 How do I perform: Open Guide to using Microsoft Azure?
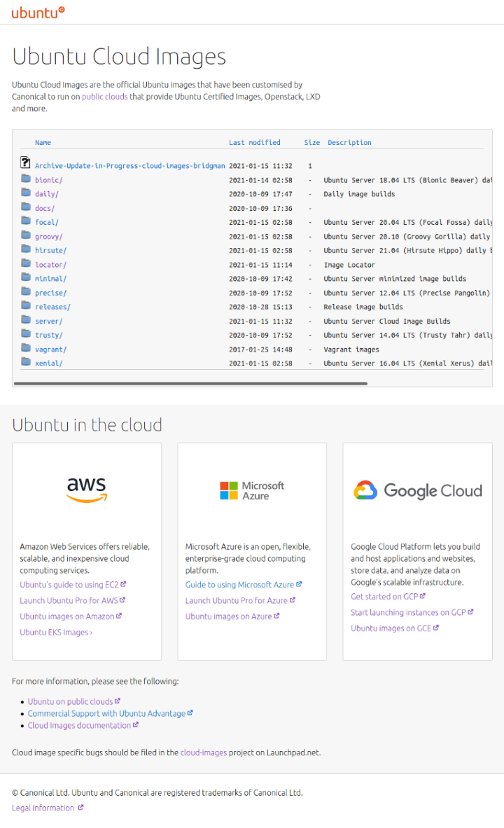(244, 584)
